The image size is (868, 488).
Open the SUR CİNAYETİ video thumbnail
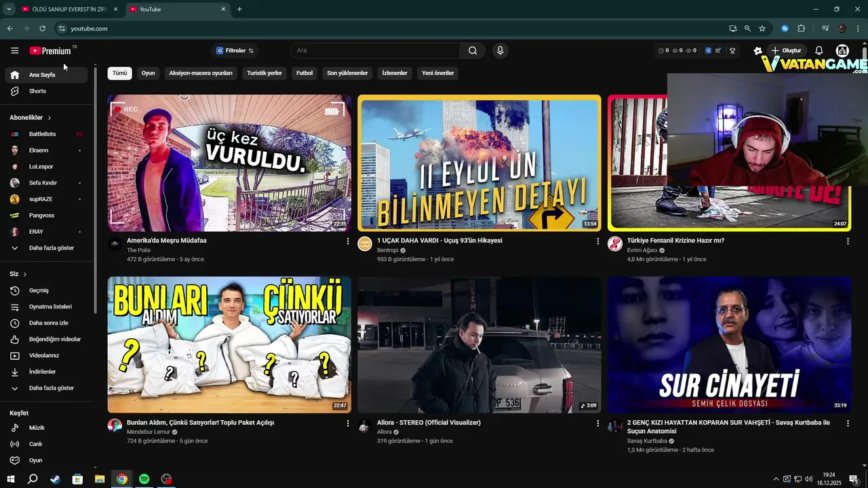729,345
